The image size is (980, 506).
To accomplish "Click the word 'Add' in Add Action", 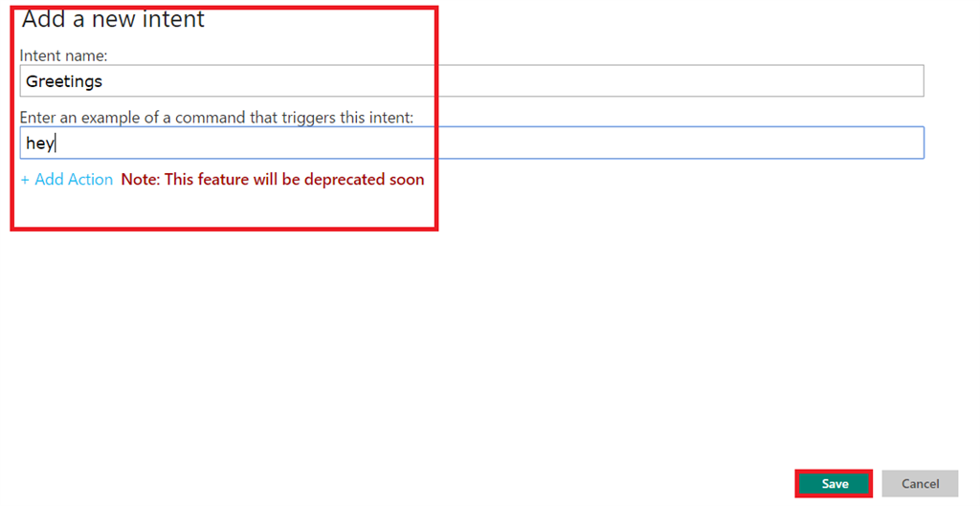I will pyautogui.click(x=48, y=179).
